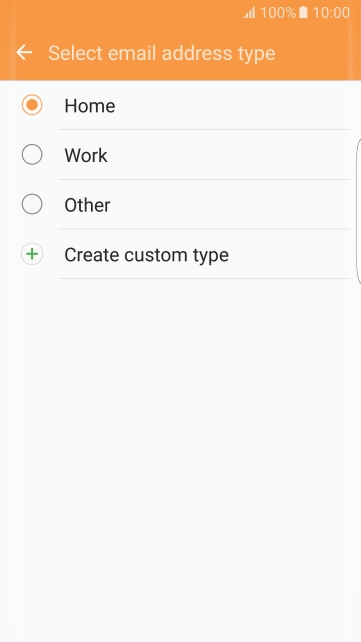The height and width of the screenshot is (642, 361).
Task: Select the Work radio button
Action: (32, 155)
